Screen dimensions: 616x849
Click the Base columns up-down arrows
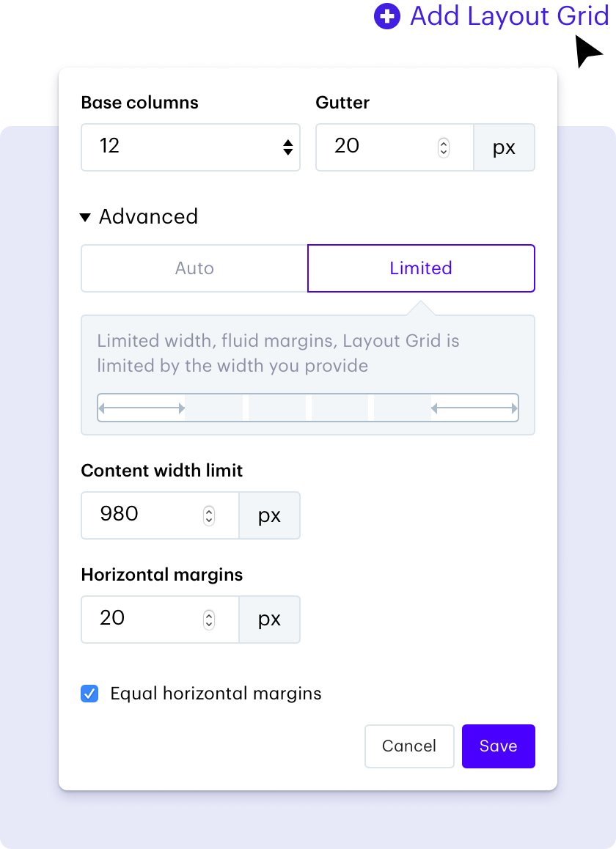287,147
